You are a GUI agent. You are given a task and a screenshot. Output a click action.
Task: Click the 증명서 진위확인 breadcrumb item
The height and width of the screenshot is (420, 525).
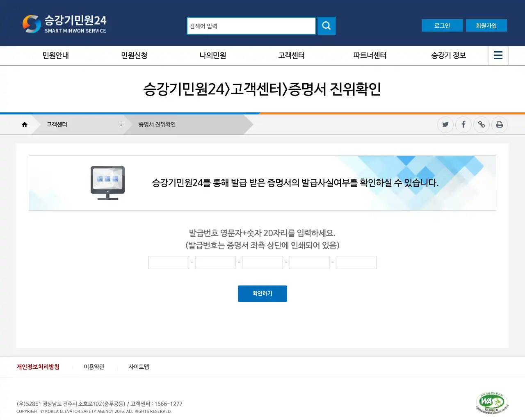[x=157, y=125]
